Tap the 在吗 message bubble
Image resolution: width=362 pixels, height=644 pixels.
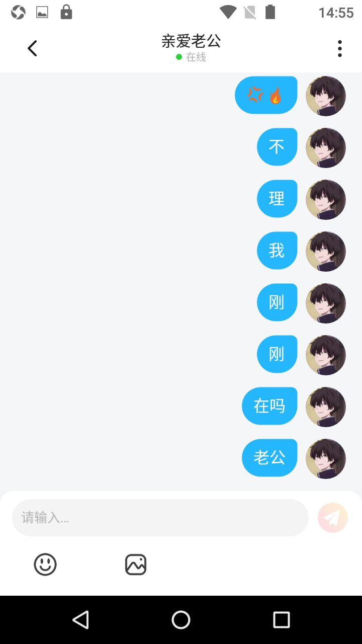(x=269, y=406)
